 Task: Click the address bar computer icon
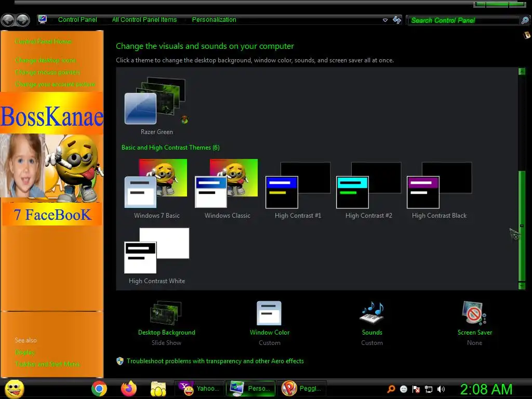pos(43,19)
